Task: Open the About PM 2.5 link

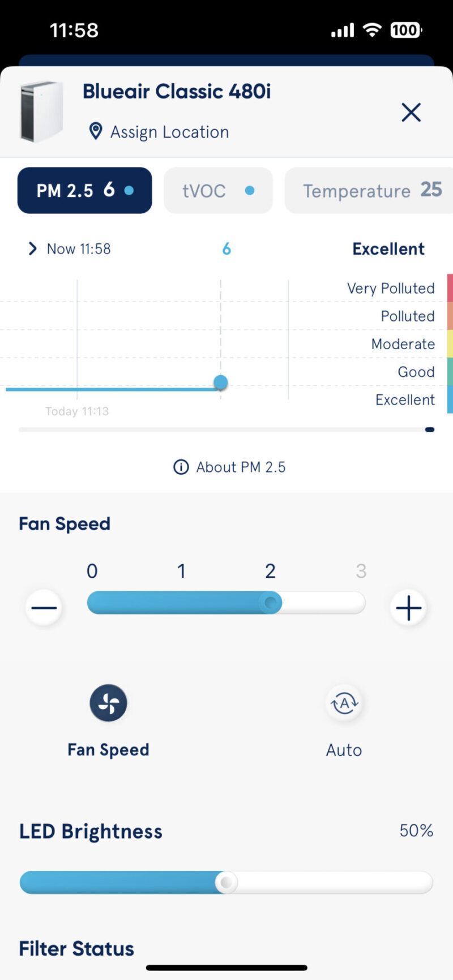Action: point(241,467)
